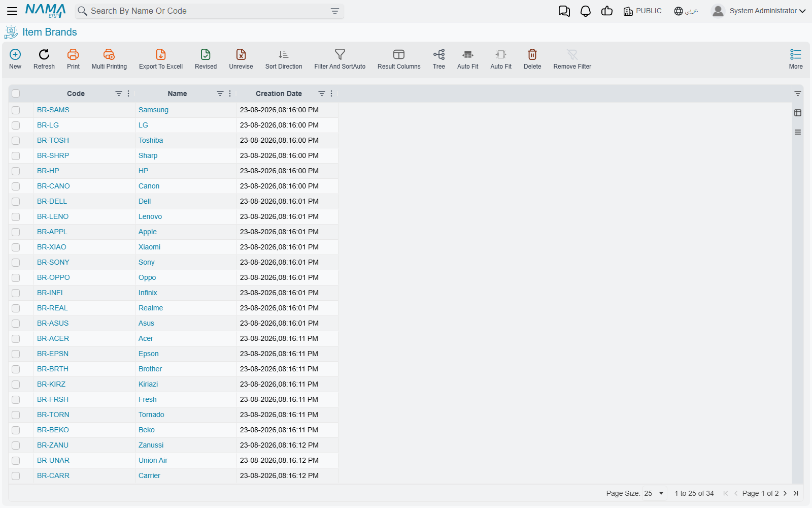Change the Sort Direction

284,59
